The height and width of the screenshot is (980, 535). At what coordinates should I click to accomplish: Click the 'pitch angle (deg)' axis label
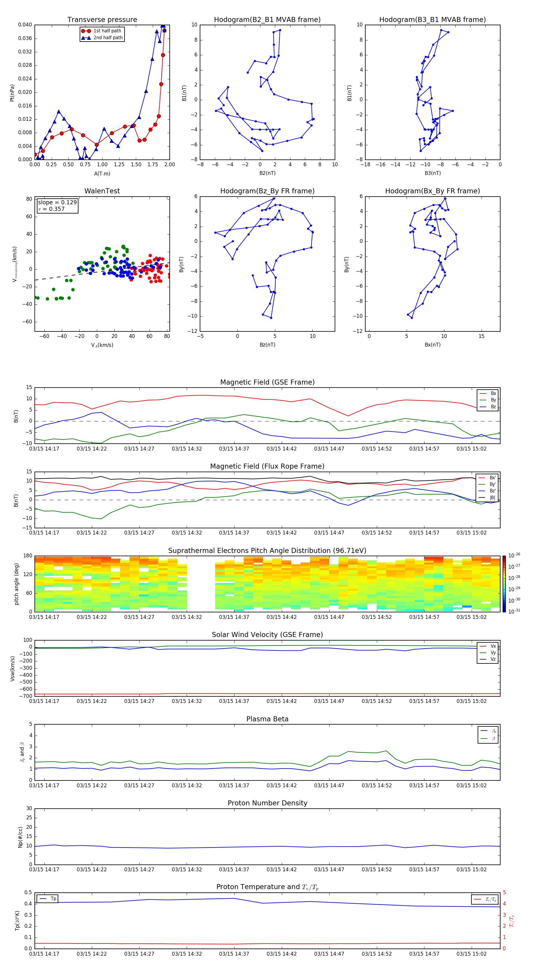pos(16,584)
